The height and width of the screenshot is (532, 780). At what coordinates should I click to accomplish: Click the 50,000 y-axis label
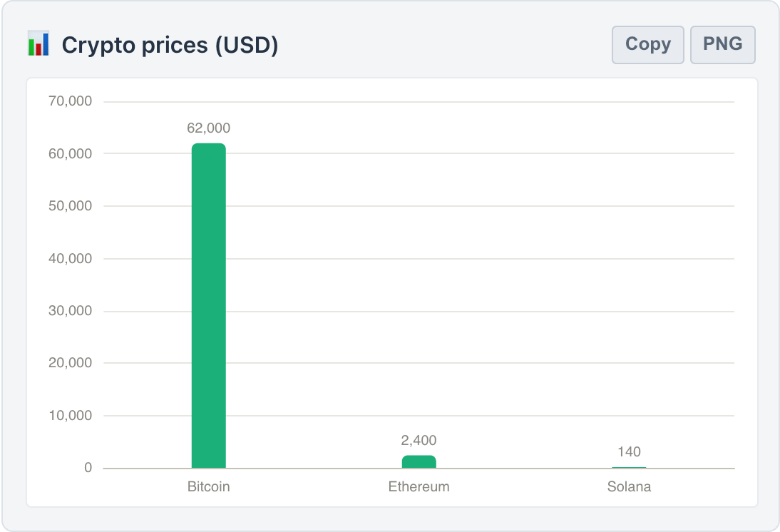tap(70, 206)
